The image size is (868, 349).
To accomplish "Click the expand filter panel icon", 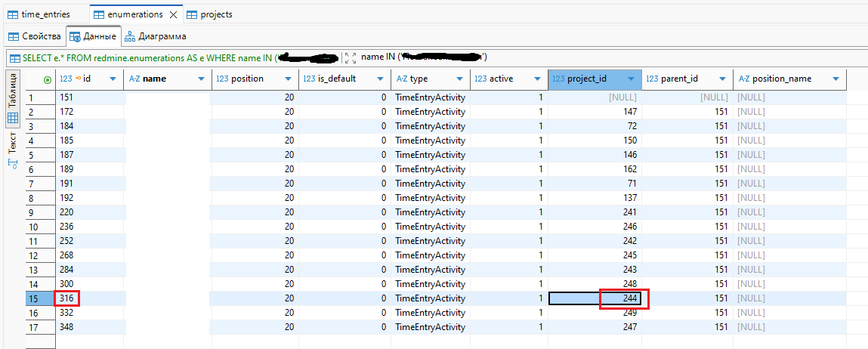I will click(x=350, y=57).
